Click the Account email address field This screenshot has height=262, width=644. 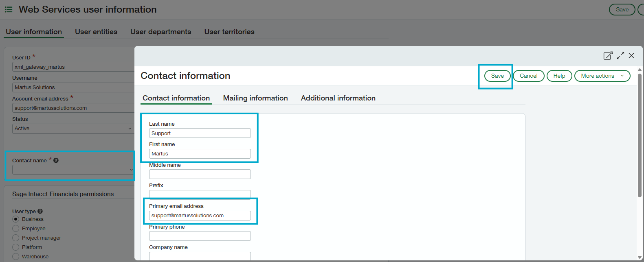[73, 108]
